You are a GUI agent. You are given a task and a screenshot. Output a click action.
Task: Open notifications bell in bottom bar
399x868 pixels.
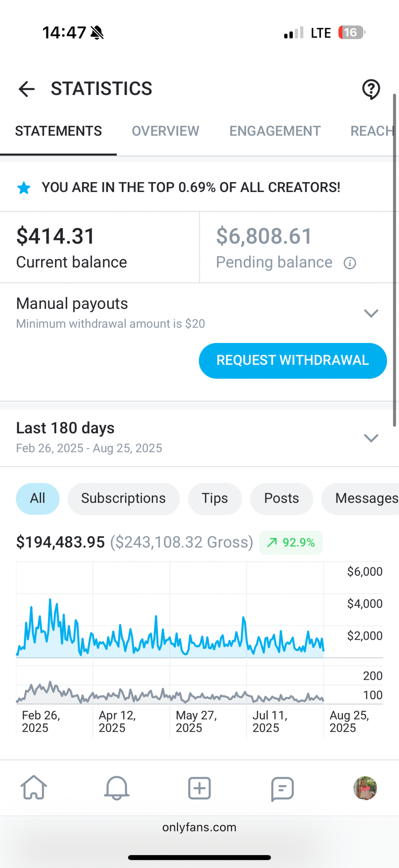click(x=117, y=788)
